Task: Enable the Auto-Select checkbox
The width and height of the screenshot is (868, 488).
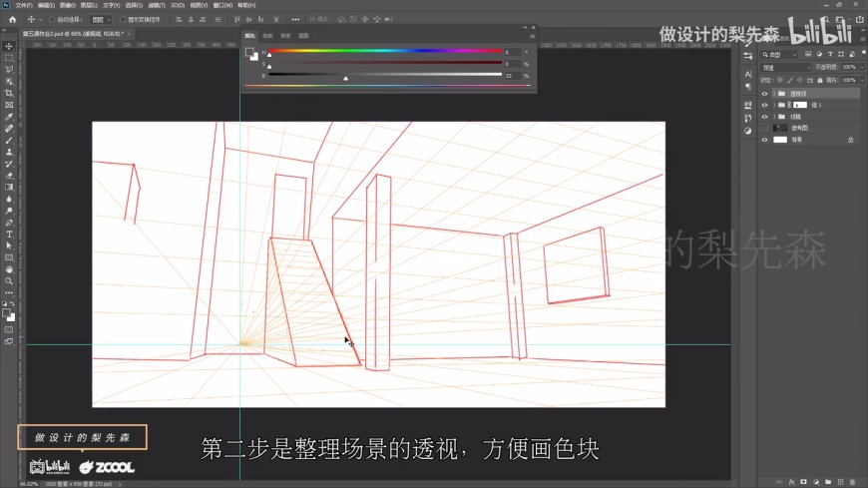Action: tap(52, 19)
